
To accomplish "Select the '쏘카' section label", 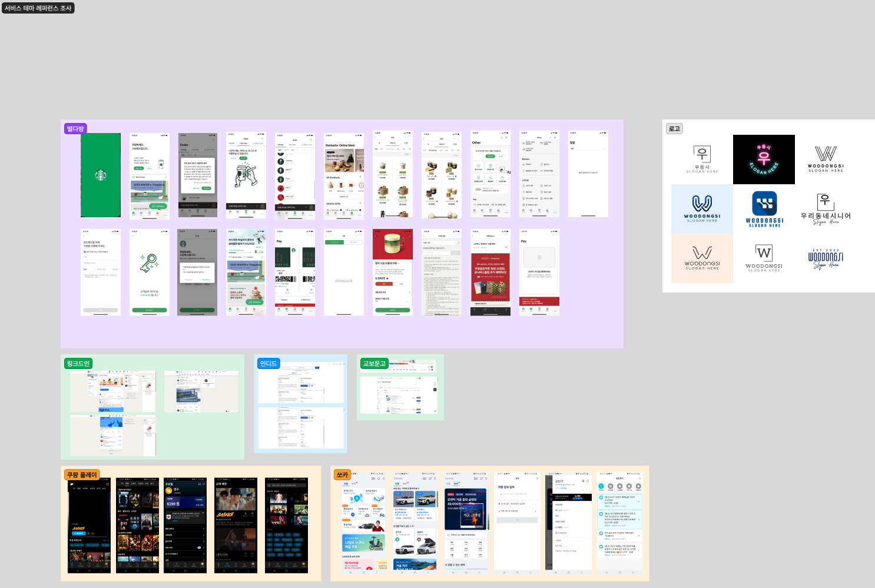I will (342, 474).
